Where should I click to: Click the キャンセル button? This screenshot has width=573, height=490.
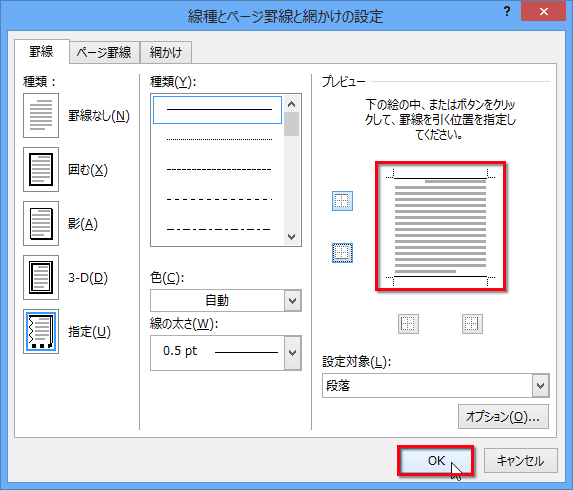pos(521,461)
